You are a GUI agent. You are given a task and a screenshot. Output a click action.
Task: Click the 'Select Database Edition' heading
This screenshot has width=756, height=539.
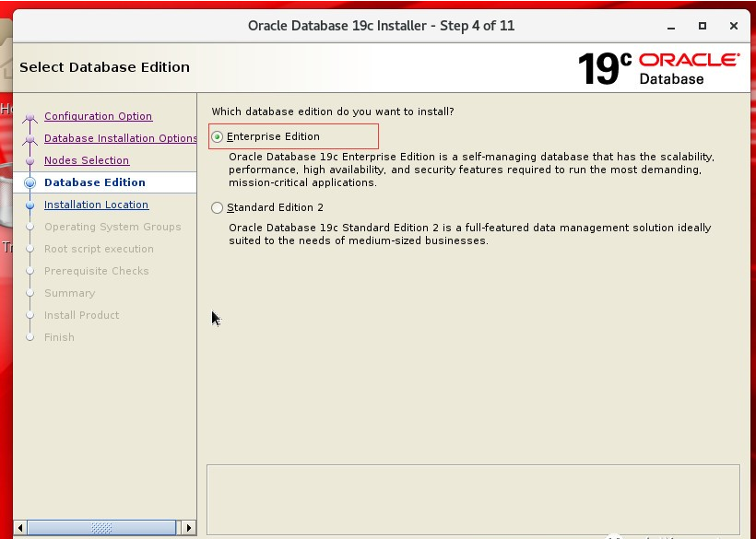(104, 67)
